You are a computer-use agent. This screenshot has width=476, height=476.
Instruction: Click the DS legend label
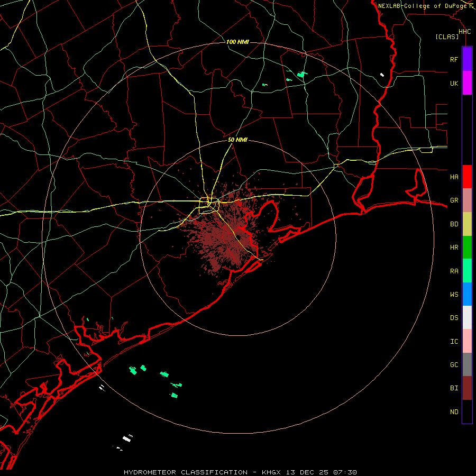click(x=454, y=318)
